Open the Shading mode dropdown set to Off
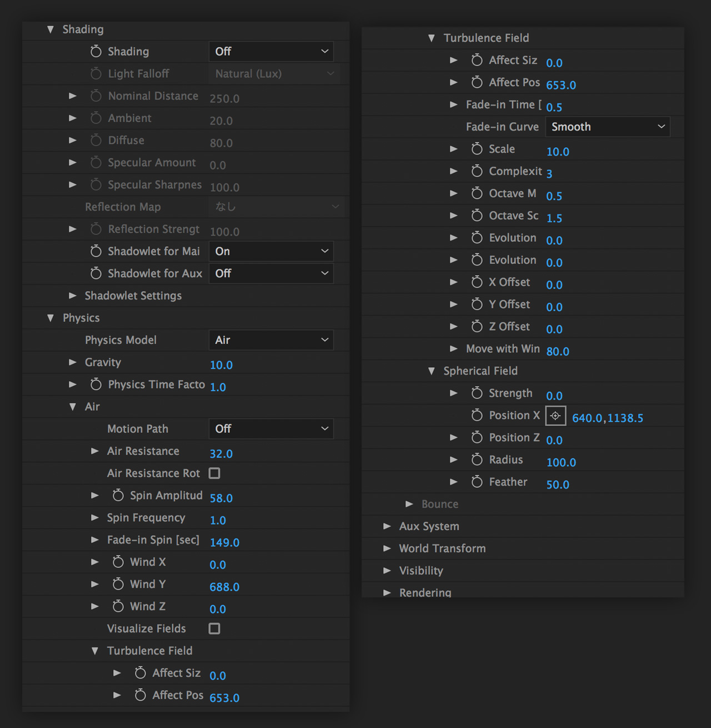The width and height of the screenshot is (711, 728). (271, 52)
